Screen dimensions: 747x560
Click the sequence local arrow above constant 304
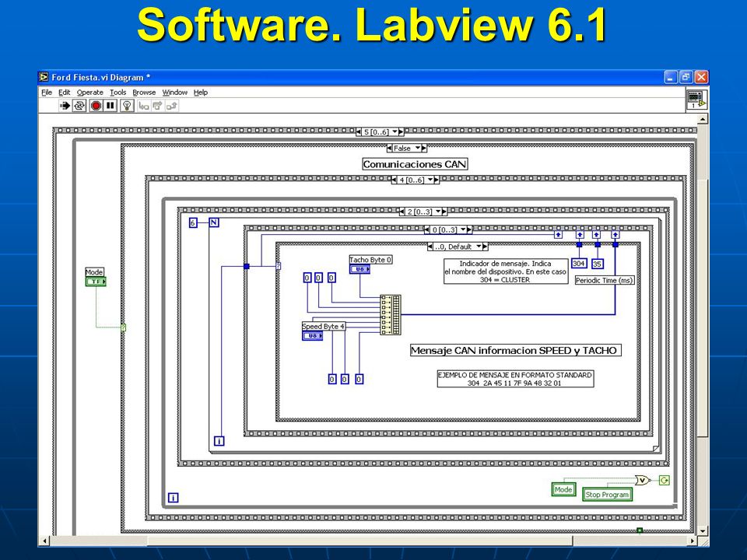click(580, 235)
